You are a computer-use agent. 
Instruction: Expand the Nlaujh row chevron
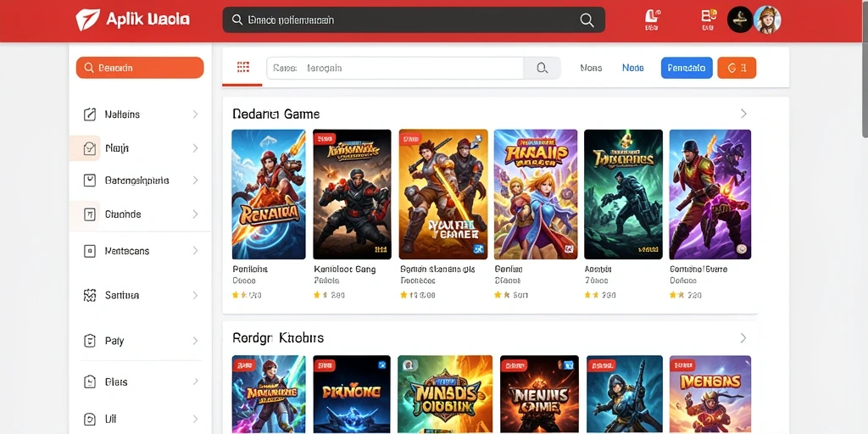click(x=195, y=148)
